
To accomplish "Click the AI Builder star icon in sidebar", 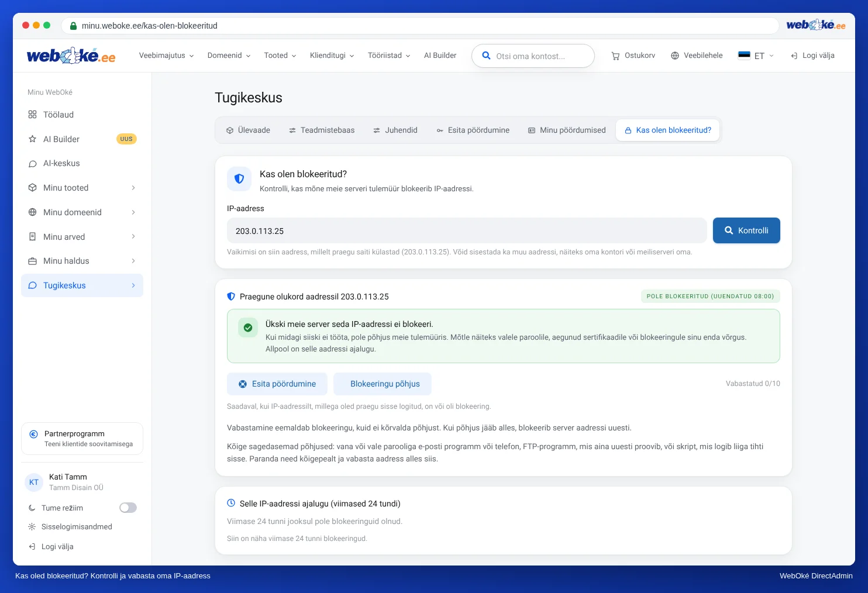I will [33, 139].
